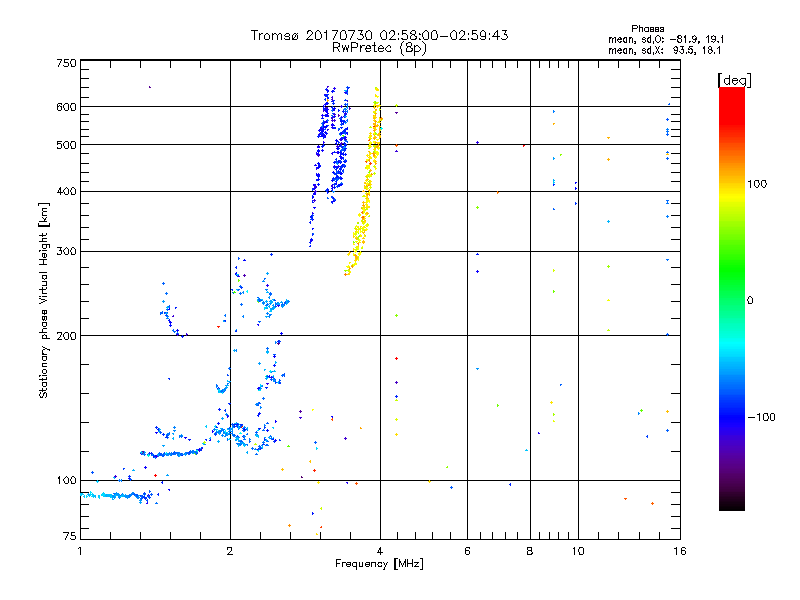
Task: Click the '400' y-axis tick label
Action: [x=66, y=191]
